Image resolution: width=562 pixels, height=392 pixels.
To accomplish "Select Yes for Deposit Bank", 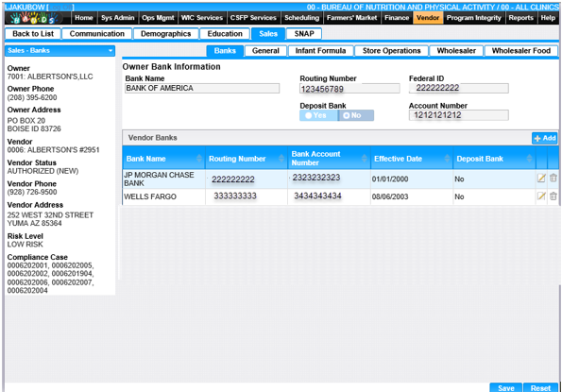I will (318, 115).
